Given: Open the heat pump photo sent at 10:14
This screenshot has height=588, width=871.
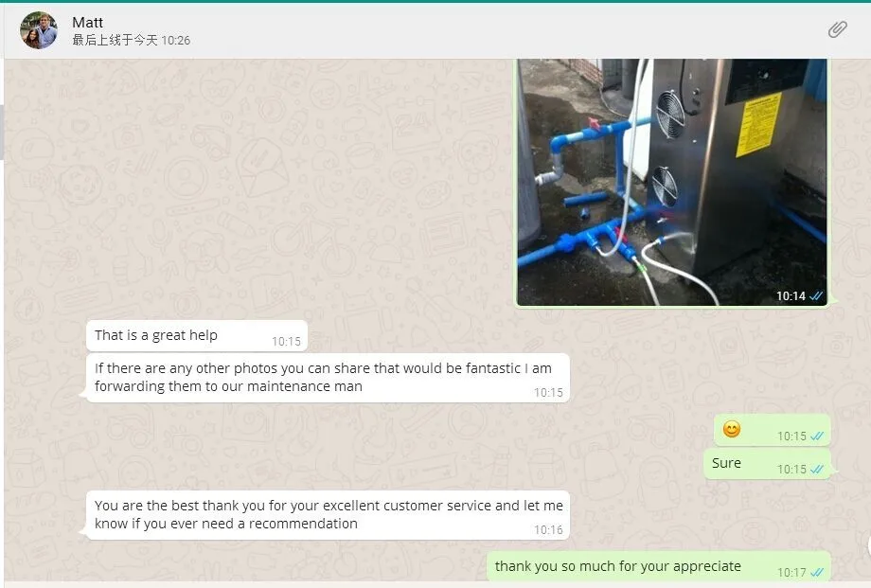Looking at the screenshot, I should click(x=671, y=183).
